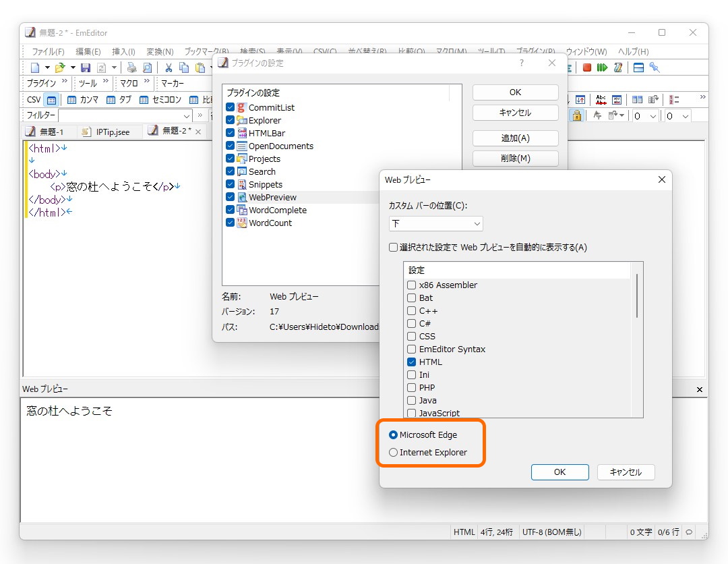Image resolution: width=728 pixels, height=564 pixels.
Task: Open the filter input dropdown arrow
Action: (x=186, y=116)
